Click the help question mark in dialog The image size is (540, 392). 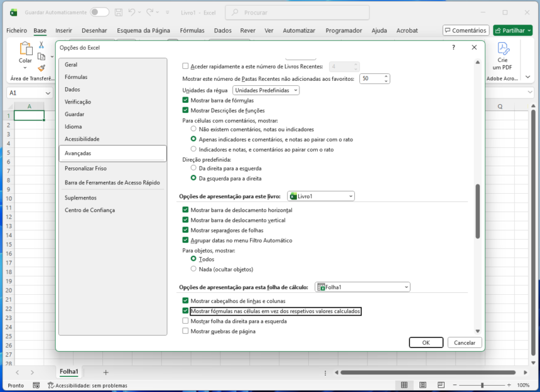(453, 48)
